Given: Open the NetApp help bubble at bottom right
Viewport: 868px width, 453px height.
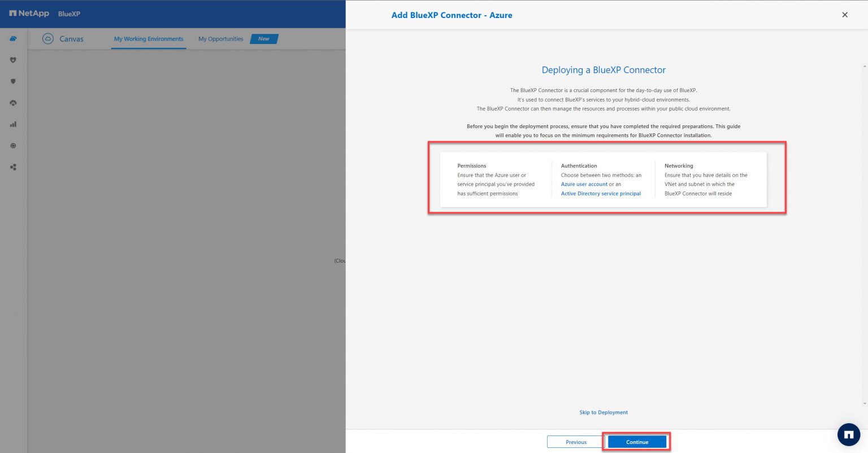Looking at the screenshot, I should click(848, 434).
